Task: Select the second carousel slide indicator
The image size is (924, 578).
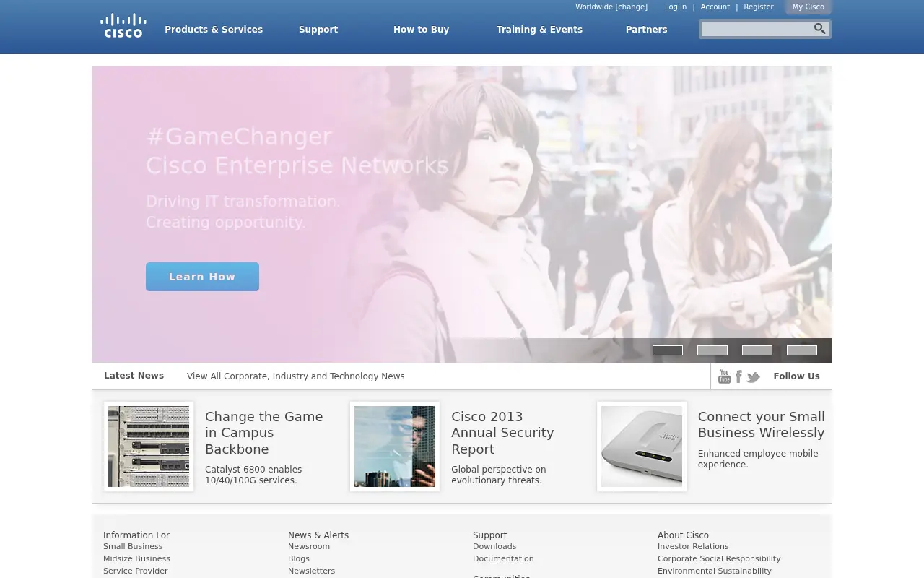Action: 712,350
